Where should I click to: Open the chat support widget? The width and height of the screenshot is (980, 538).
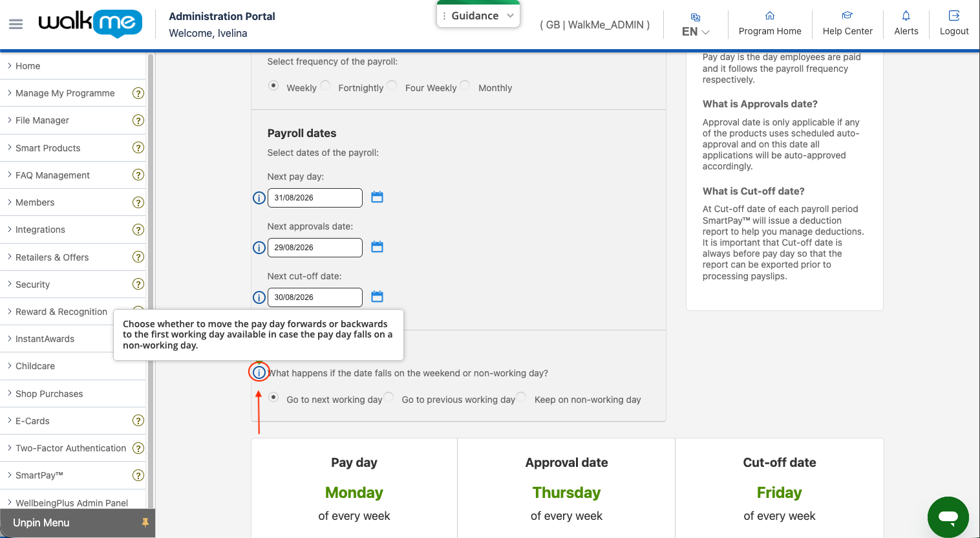tap(948, 517)
